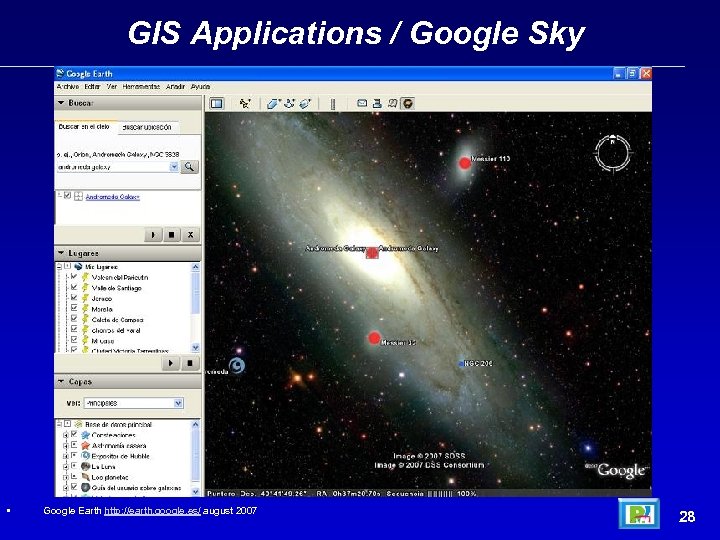Toggle the Sky/Earth mode toolbar icon
This screenshot has width=720, height=540.
pos(408,104)
